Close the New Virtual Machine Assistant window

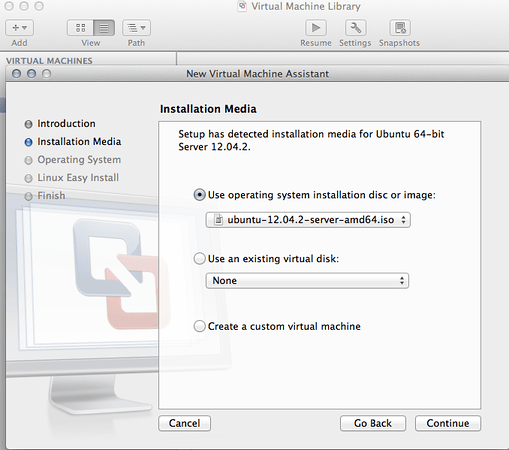16,73
